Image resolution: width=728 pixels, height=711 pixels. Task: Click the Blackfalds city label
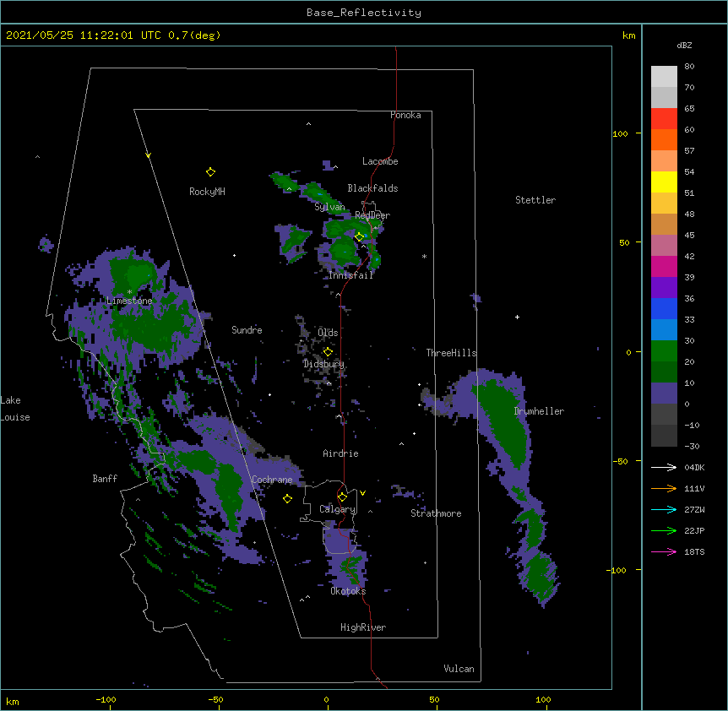(x=372, y=188)
